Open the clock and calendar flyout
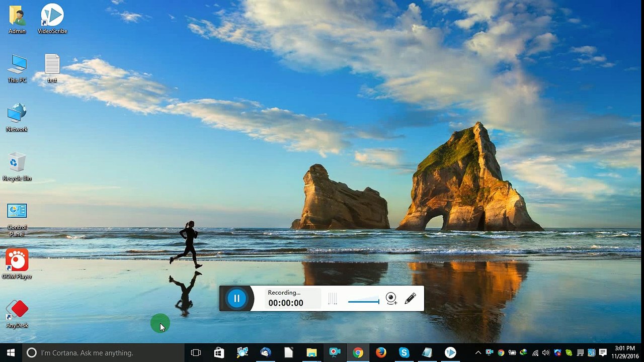 624,353
